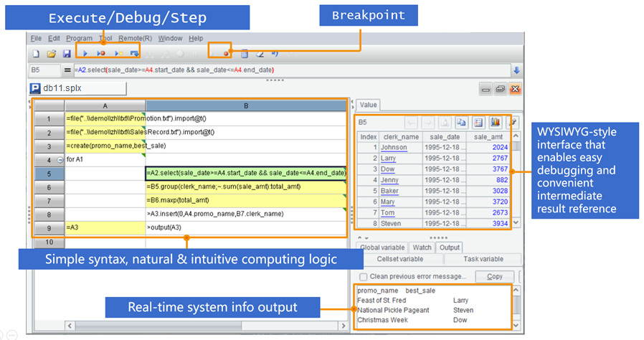Open chart icon in Value panel

[495, 123]
